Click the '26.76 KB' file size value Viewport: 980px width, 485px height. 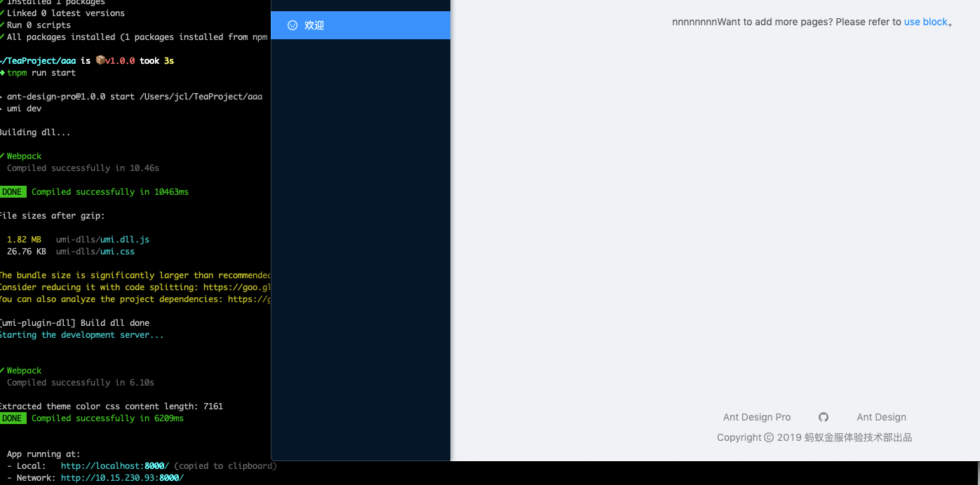(x=27, y=252)
